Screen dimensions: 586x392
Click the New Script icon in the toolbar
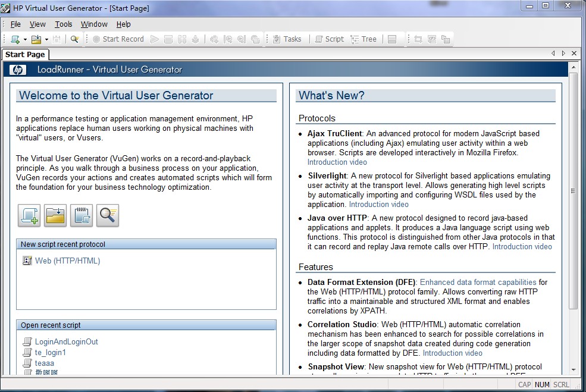coord(15,39)
